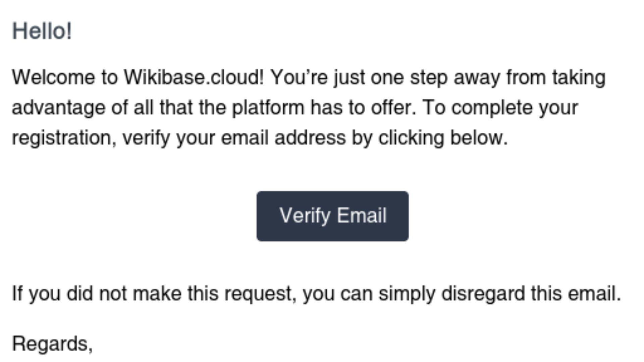Select the word registration in the email body
This screenshot has height=362, width=644.
tap(62, 137)
